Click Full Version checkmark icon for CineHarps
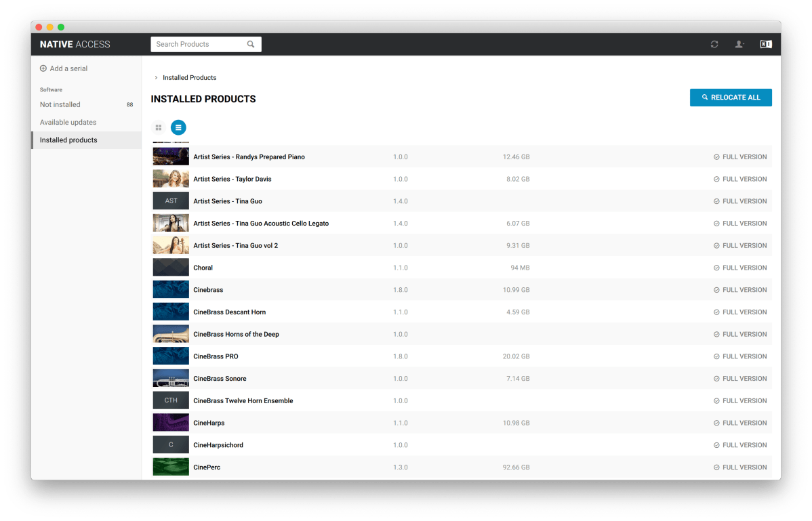812x521 pixels. (x=716, y=423)
